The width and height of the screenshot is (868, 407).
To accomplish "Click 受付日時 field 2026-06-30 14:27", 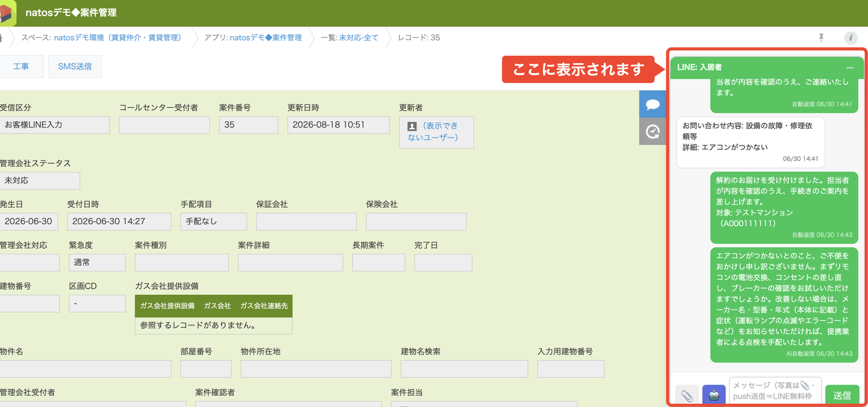I will 119,221.
